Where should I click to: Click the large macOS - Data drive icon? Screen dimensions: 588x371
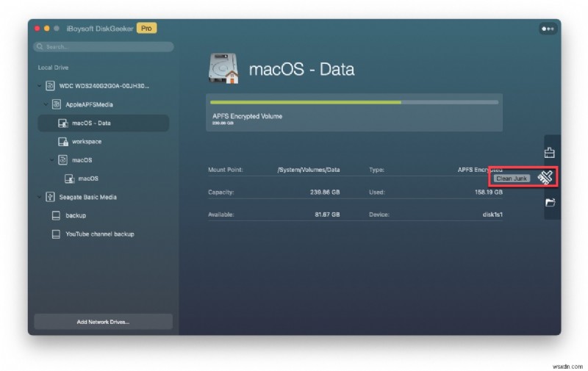click(x=223, y=69)
